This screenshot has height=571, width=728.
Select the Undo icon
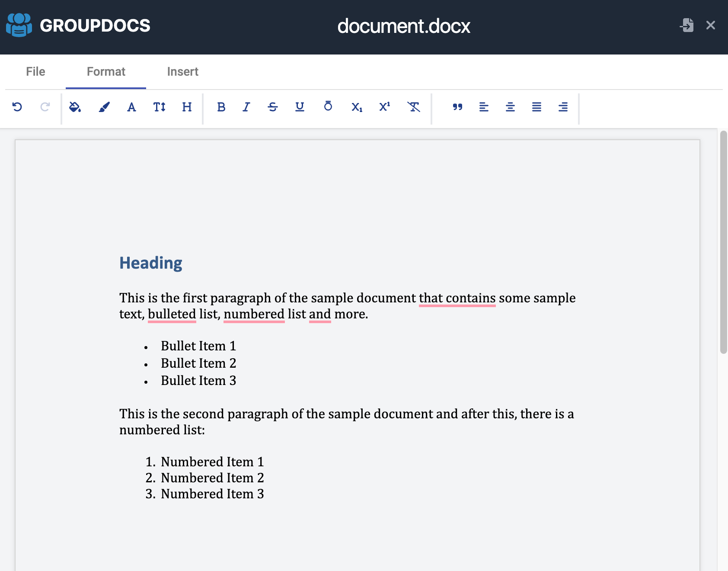[17, 108]
